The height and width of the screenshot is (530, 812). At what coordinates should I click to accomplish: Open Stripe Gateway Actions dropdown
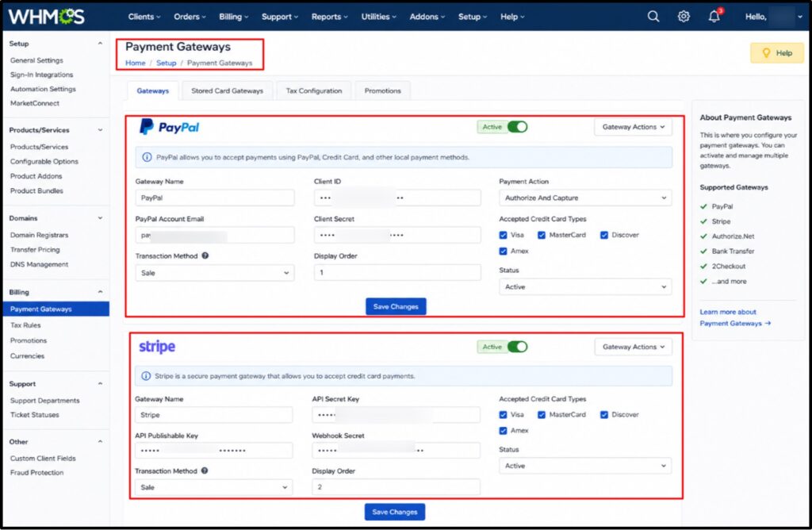point(633,347)
